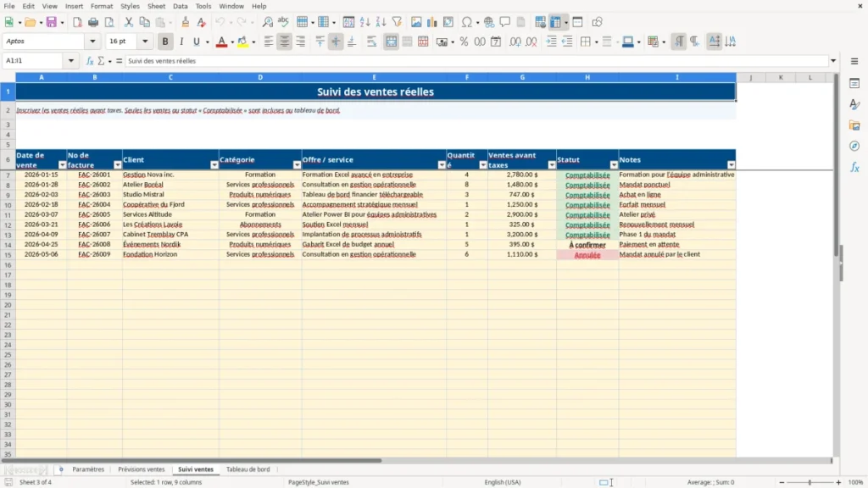The width and height of the screenshot is (868, 488).
Task: Switch to Tableau de bord sheet tab
Action: pos(248,469)
